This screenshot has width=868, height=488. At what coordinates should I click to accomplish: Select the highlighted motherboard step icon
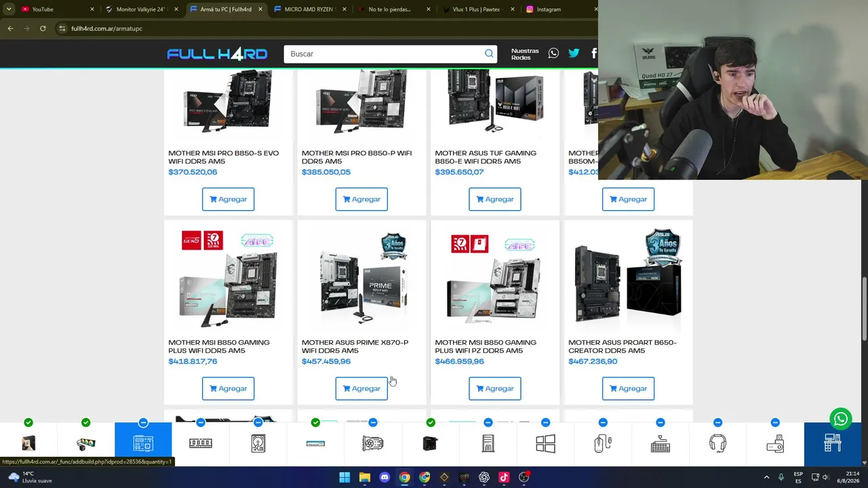143,443
